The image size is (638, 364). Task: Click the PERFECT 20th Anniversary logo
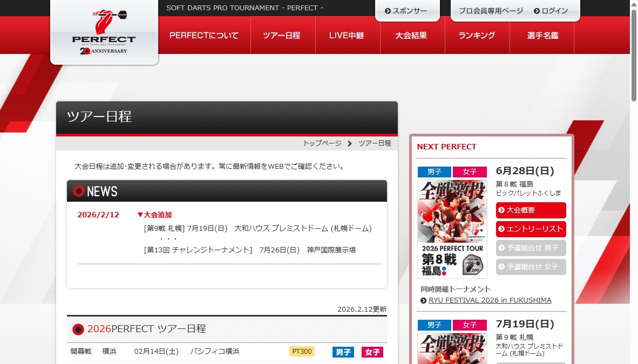(104, 32)
